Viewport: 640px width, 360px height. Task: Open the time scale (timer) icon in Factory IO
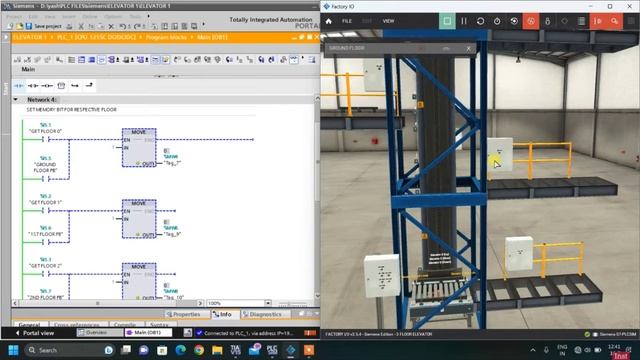(497, 21)
